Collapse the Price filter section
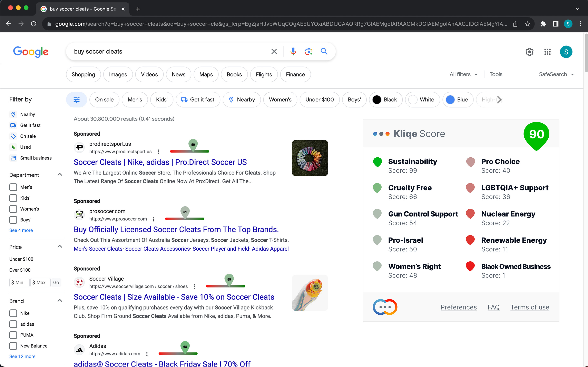 60,247
